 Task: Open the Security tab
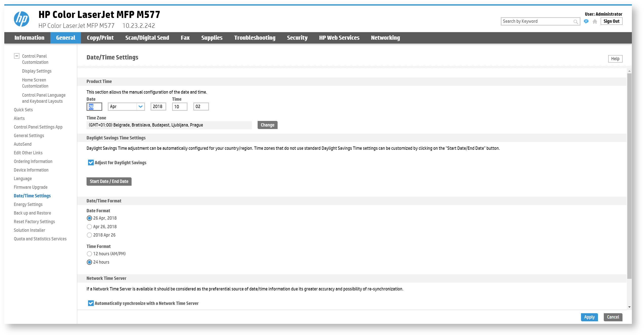pyautogui.click(x=297, y=38)
